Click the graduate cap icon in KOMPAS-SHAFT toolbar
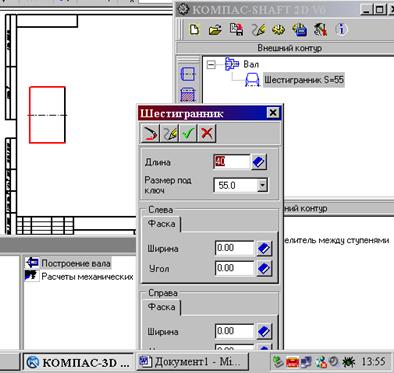This screenshot has height=373, width=394. (320, 30)
